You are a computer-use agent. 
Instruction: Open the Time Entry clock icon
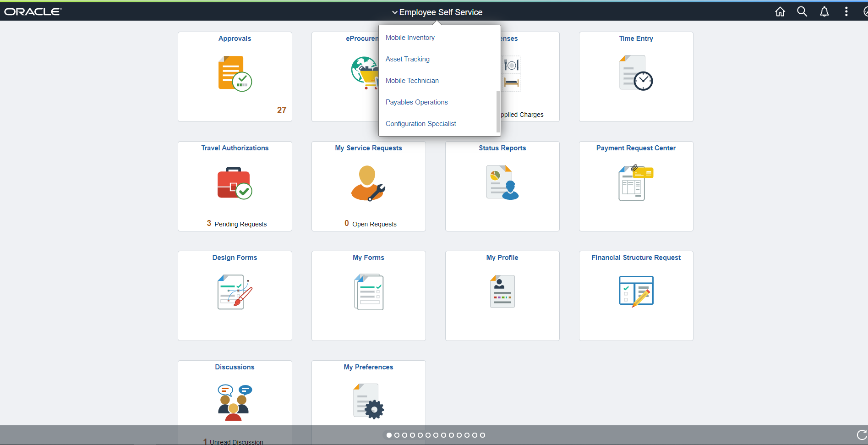point(636,73)
